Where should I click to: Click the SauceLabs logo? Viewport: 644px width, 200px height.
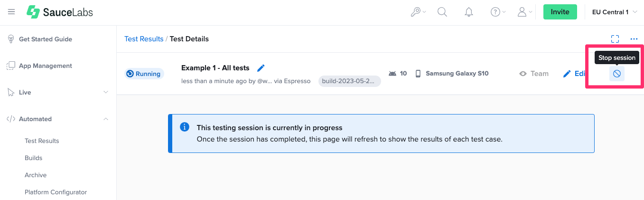click(60, 12)
